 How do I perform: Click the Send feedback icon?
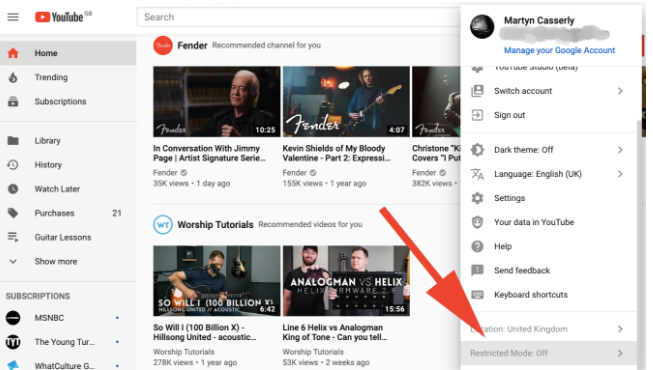tap(477, 270)
